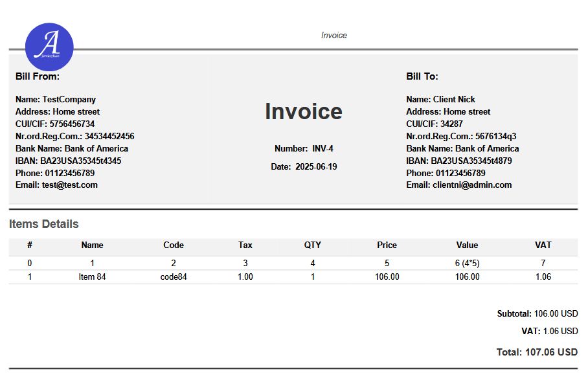Click Nr.ord.Reg.Com.: 34534452456 line
Image resolution: width=588 pixels, height=384 pixels.
click(75, 136)
